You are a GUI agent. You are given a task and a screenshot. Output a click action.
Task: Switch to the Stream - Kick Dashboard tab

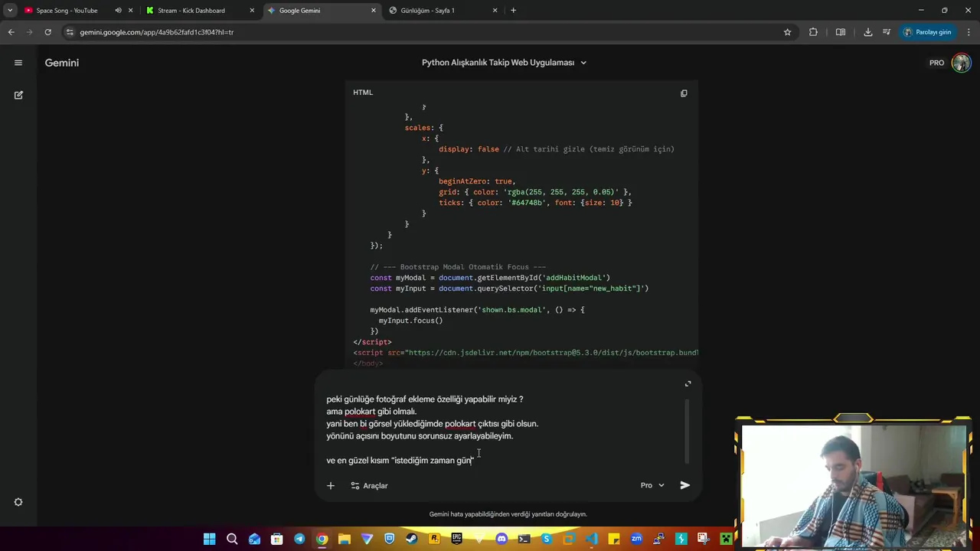click(x=191, y=11)
